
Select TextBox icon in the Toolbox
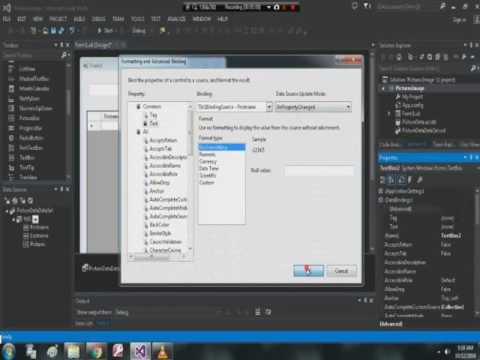[x=12, y=157]
